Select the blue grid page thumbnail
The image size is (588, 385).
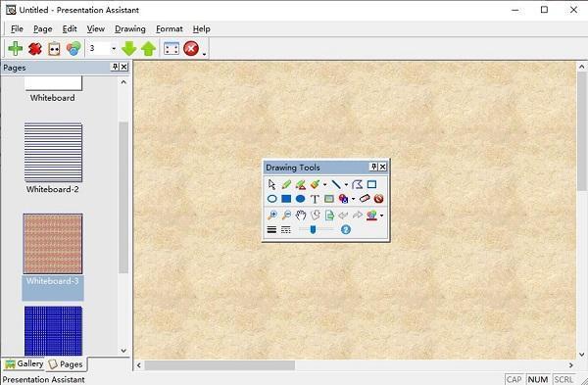tap(53, 331)
